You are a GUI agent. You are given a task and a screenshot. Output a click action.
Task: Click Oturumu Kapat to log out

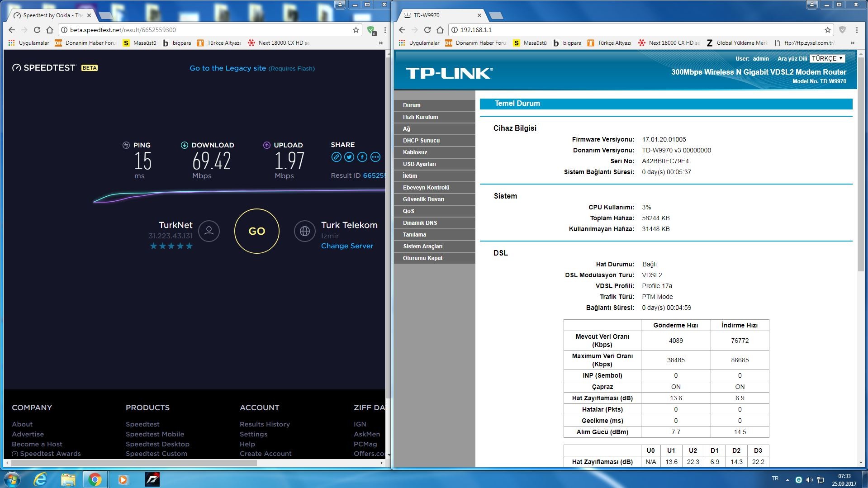434,258
